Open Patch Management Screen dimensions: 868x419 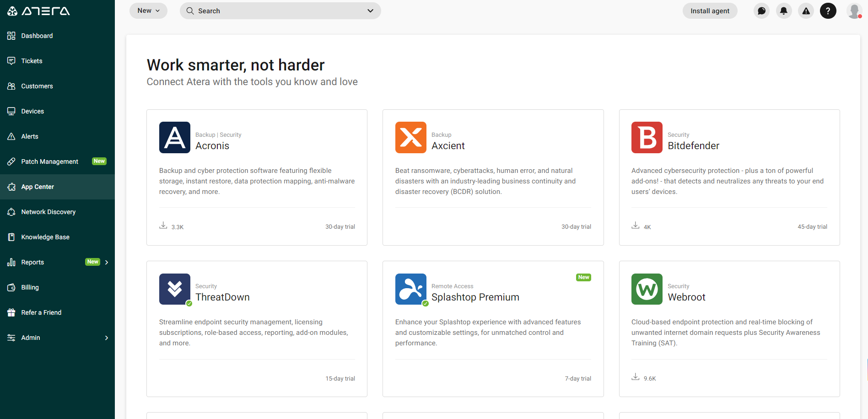[57, 161]
